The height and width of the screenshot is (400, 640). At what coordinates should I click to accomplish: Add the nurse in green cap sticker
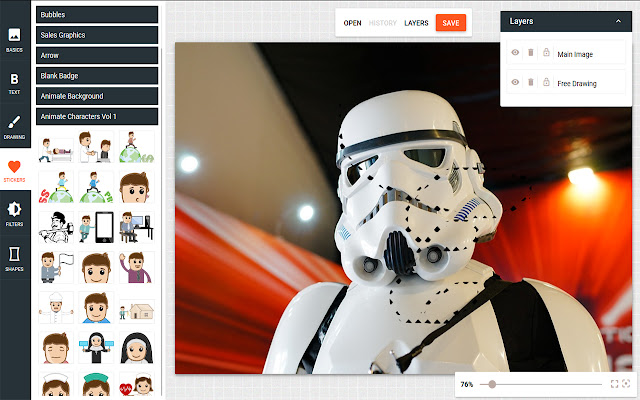(x=96, y=384)
